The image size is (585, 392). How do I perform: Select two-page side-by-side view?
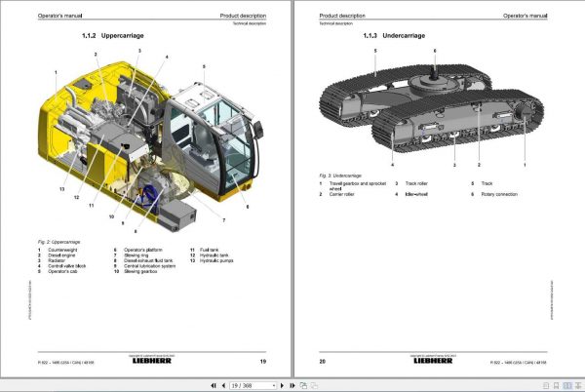click(567, 385)
